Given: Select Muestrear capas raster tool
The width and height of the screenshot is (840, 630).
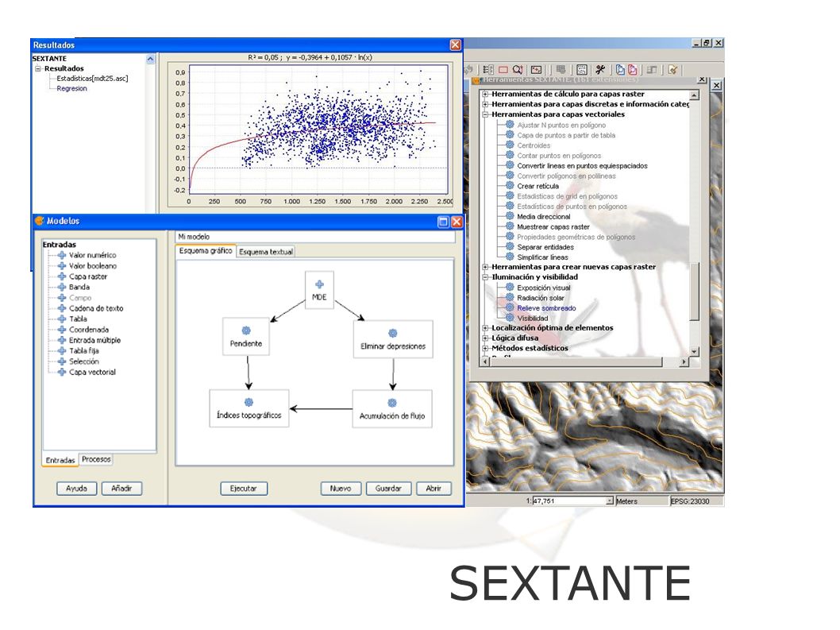Looking at the screenshot, I should pos(553,226).
